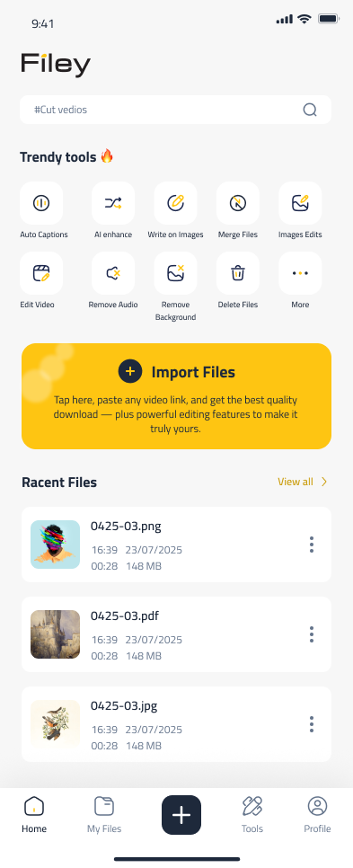Select the Images Edits tool icon
This screenshot has width=353, height=868.
pyautogui.click(x=300, y=203)
